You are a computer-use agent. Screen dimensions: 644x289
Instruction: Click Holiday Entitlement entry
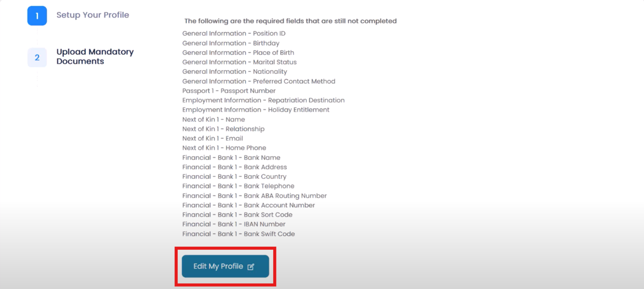click(256, 110)
